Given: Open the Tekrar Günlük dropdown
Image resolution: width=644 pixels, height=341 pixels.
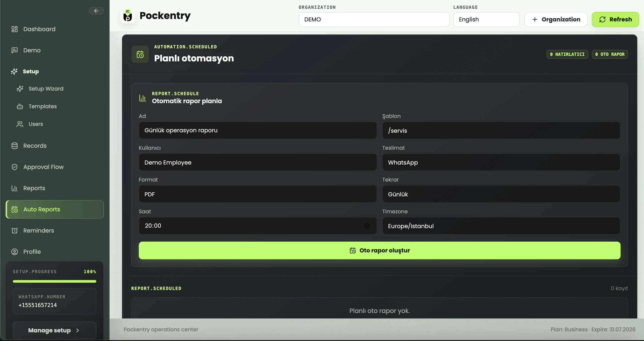Looking at the screenshot, I should [x=501, y=194].
